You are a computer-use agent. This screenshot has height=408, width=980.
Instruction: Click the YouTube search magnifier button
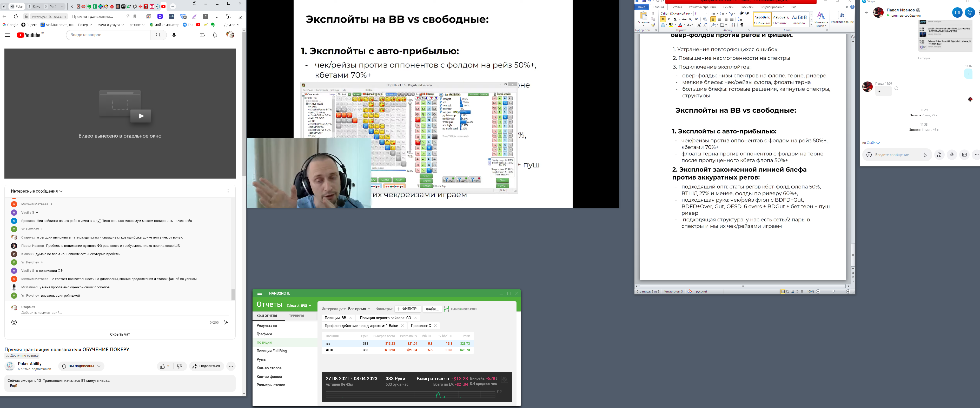pos(158,35)
